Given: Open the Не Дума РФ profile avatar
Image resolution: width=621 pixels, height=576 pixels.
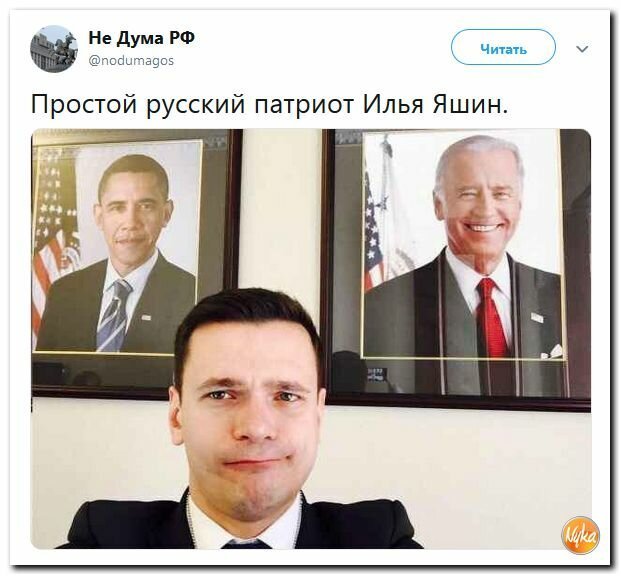Looking at the screenshot, I should (54, 49).
